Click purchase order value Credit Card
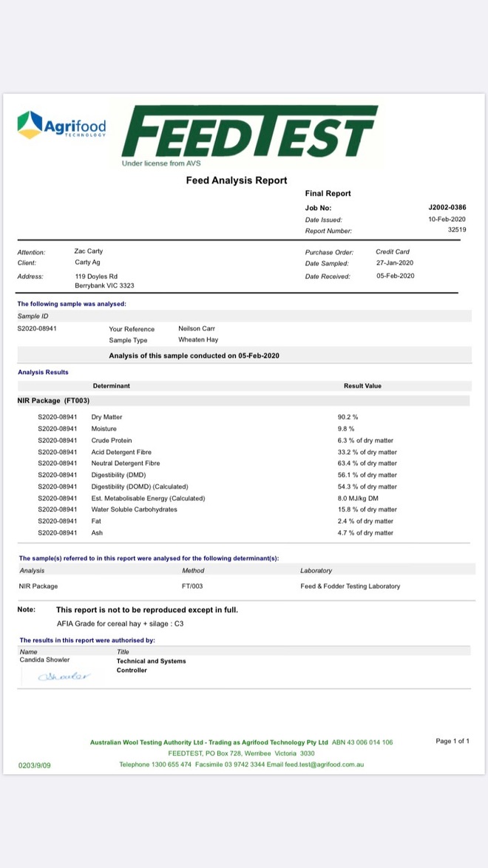This screenshot has width=488, height=868. 392,252
